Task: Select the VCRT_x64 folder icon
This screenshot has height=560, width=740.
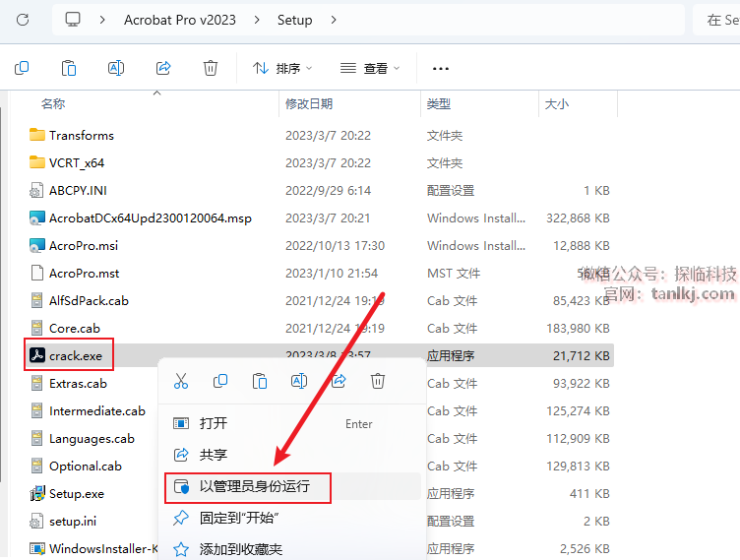Action: (x=37, y=162)
